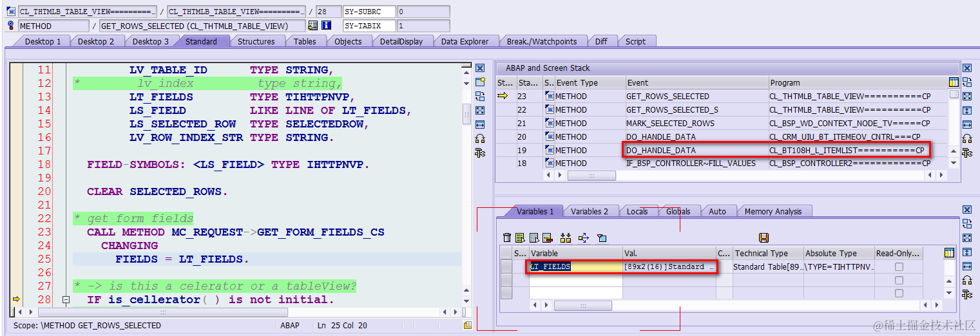Maximize the source editor tool to full screen

pyautogui.click(x=479, y=110)
